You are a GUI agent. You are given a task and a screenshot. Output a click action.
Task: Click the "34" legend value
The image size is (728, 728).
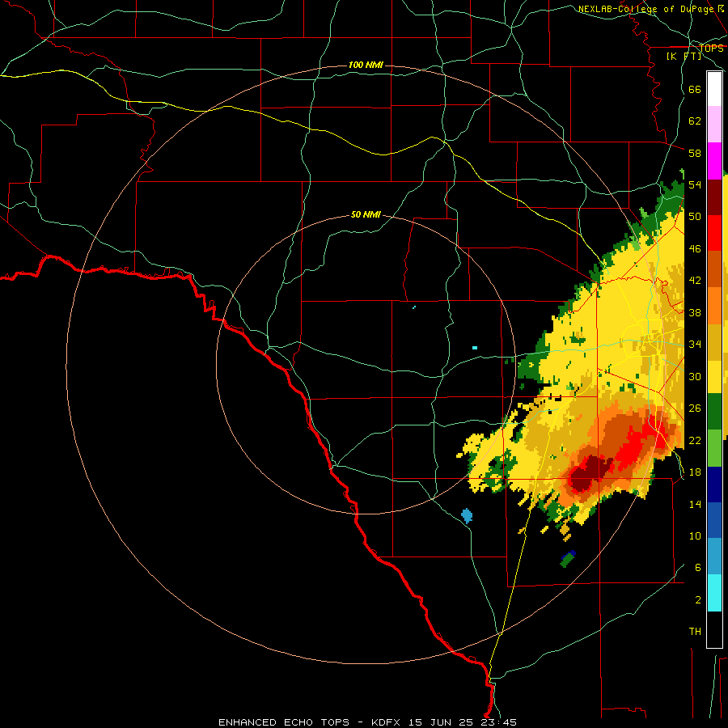click(695, 345)
